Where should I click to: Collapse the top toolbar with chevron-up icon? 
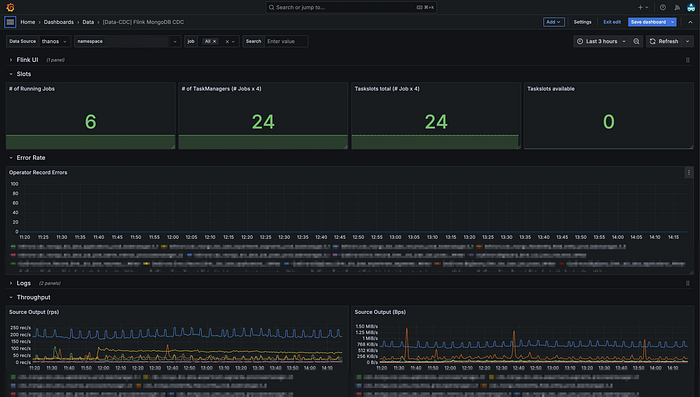tap(690, 22)
